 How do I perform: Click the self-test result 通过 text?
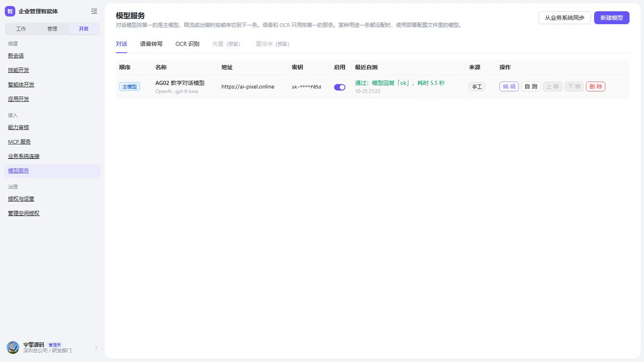point(400,83)
